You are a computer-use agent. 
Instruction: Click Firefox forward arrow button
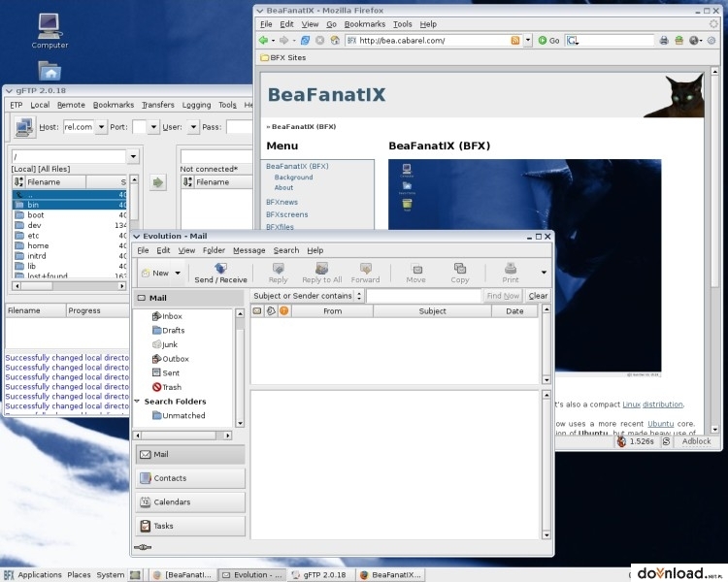pos(283,41)
